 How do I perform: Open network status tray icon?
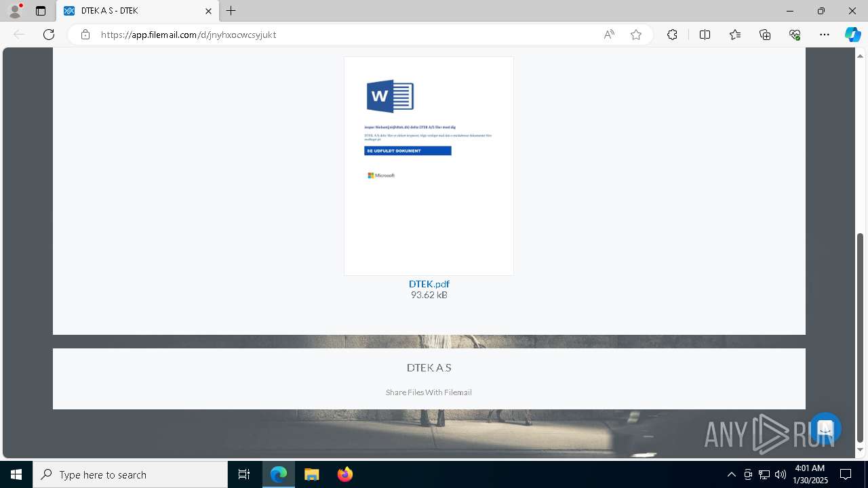tap(764, 474)
